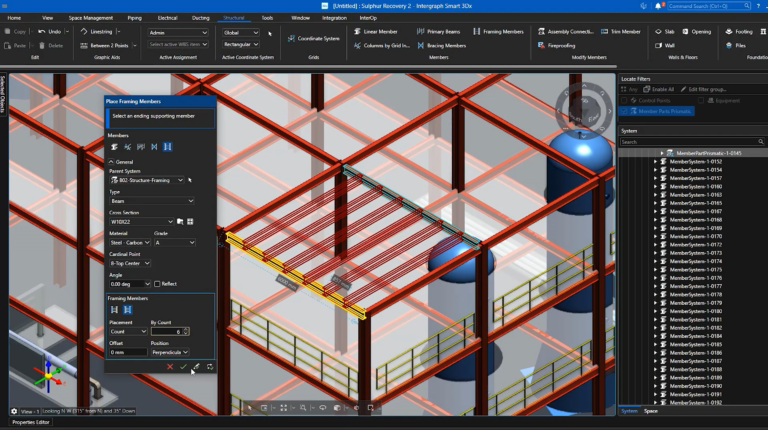Accept the framing members with the green check
This screenshot has width=768, height=430.
(x=183, y=366)
